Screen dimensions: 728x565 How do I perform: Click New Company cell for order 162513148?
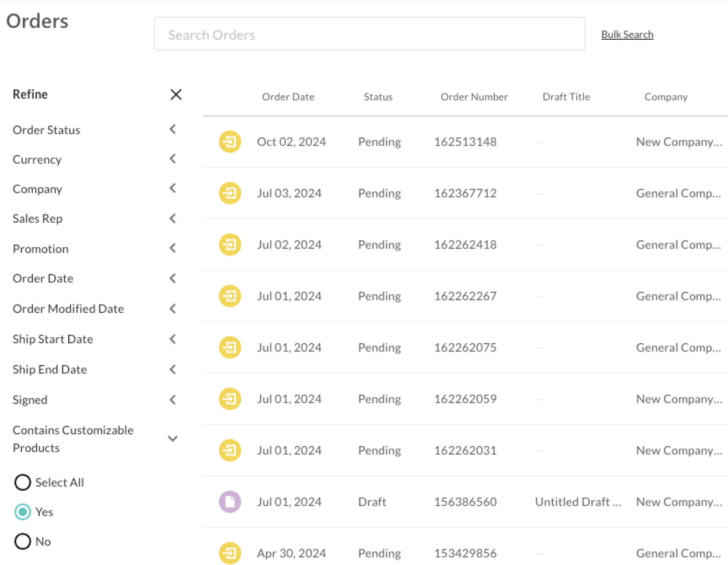[x=679, y=142]
